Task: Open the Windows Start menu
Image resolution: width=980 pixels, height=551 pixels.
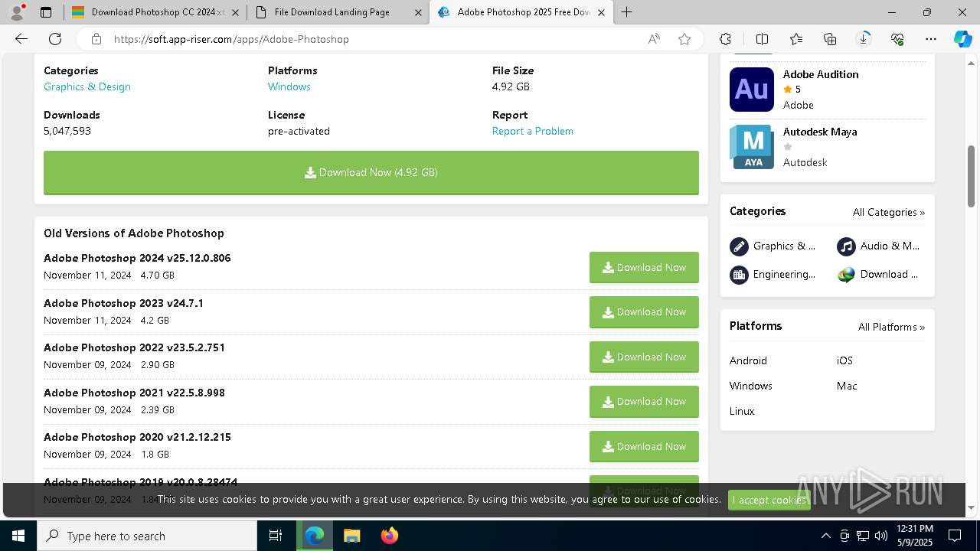Action: click(x=18, y=536)
